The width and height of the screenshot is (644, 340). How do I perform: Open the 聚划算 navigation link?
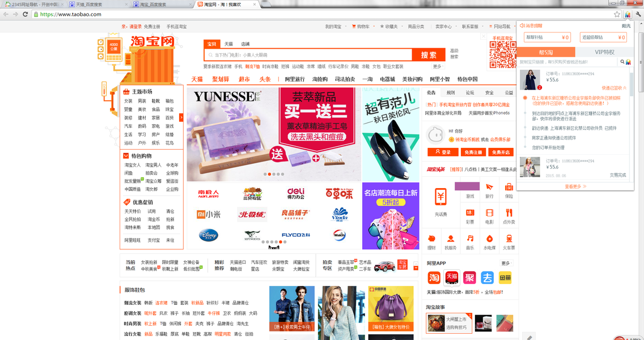tap(221, 79)
